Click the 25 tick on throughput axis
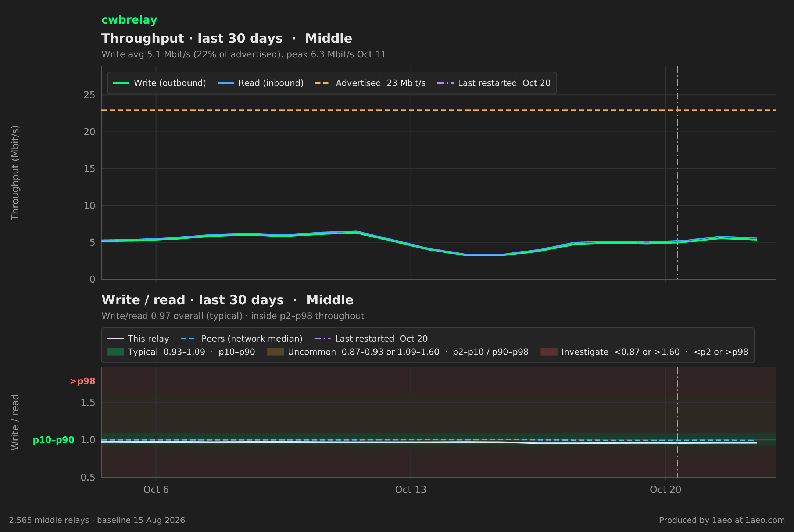This screenshot has width=794, height=532. tap(89, 95)
